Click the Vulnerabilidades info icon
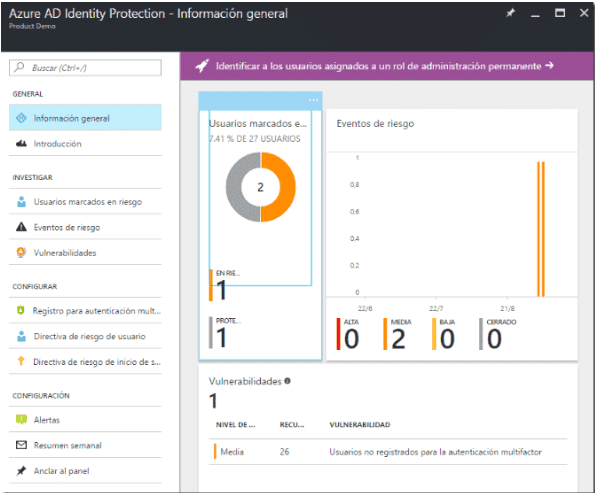Viewport: 595px width, 493px height. 287,381
